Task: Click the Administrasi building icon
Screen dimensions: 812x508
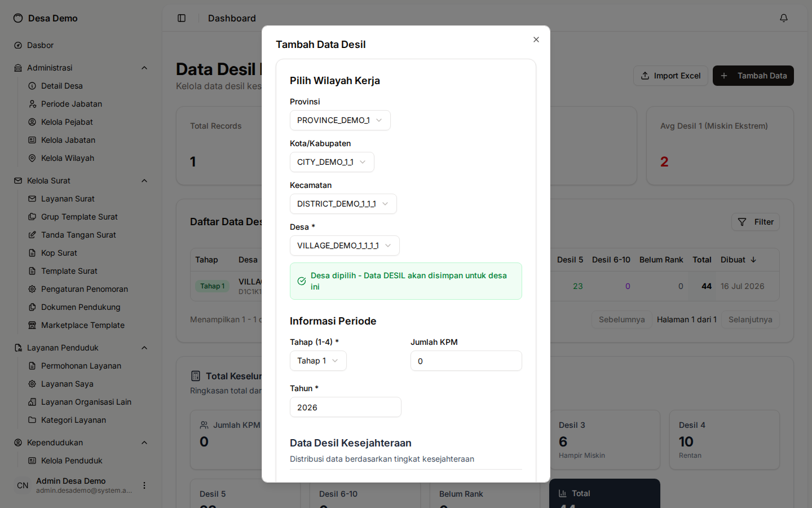Action: (18, 68)
